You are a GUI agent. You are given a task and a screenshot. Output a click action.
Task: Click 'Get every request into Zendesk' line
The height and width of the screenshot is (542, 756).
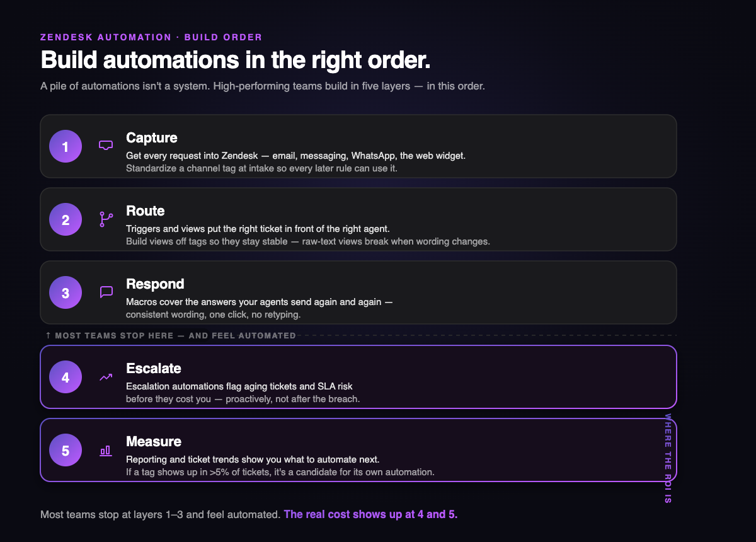(295, 155)
